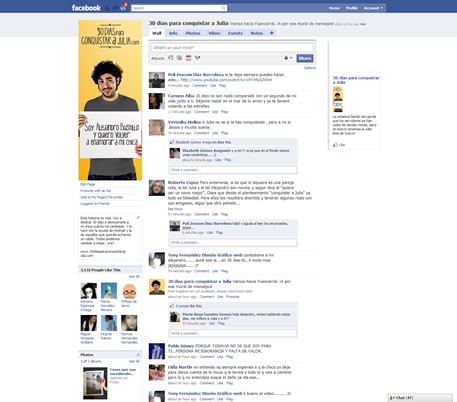Click Write a comment under Roberta Lopez's post

point(233,242)
